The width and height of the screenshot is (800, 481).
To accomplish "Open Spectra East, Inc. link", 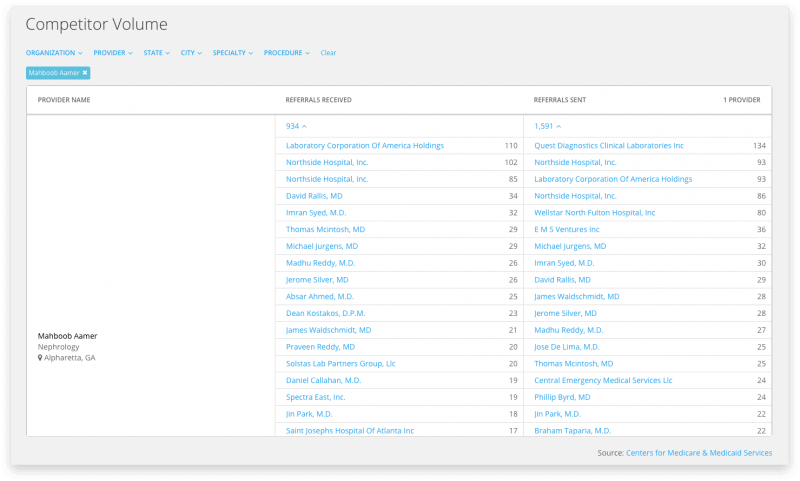I will (x=315, y=397).
